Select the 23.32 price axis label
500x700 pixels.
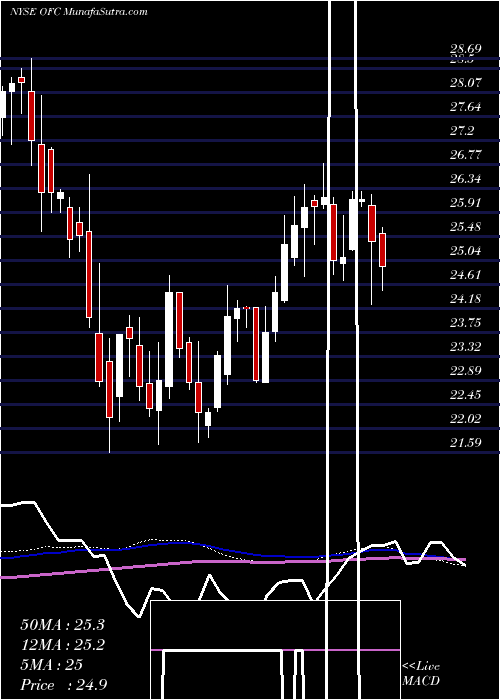click(x=466, y=346)
